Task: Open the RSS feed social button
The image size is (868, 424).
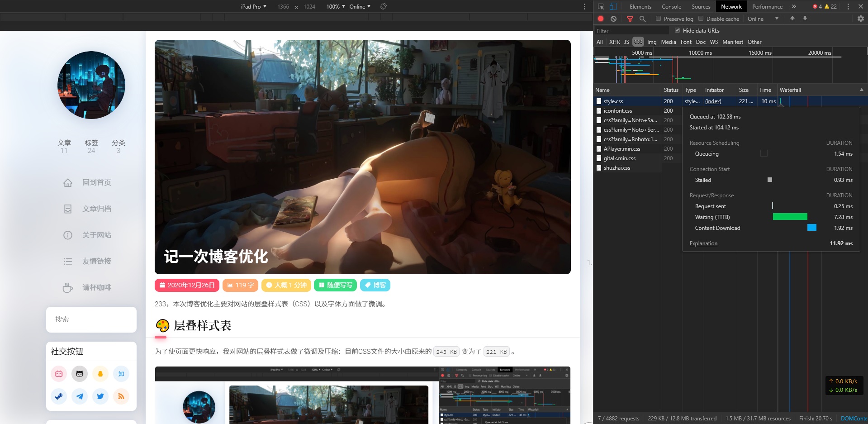Action: pos(121,396)
